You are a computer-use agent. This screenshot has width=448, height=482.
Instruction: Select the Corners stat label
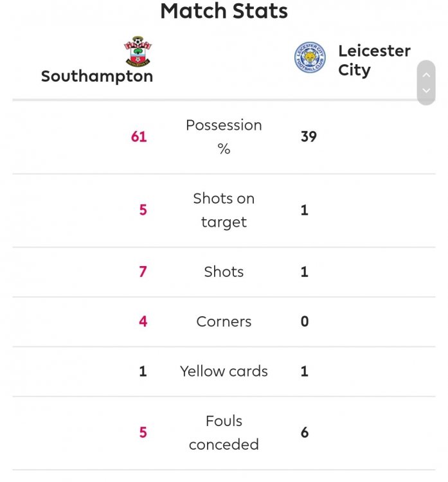[224, 321]
